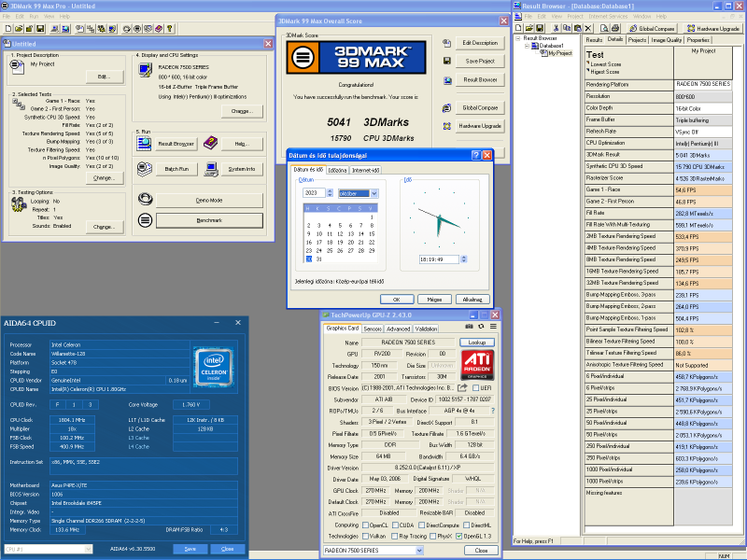This screenshot has width=747, height=560.
Task: Open CPU #1 dropdown in AIDA64 CPUID
Action: click(88, 549)
